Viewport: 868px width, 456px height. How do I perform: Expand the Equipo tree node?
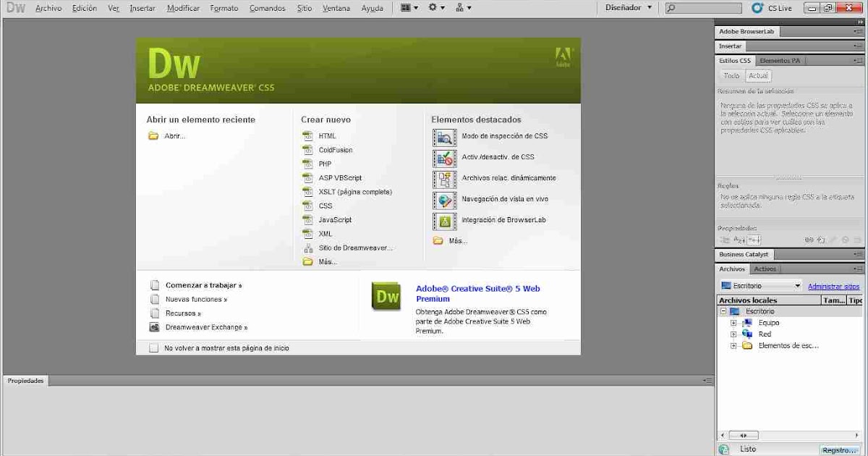(x=733, y=323)
